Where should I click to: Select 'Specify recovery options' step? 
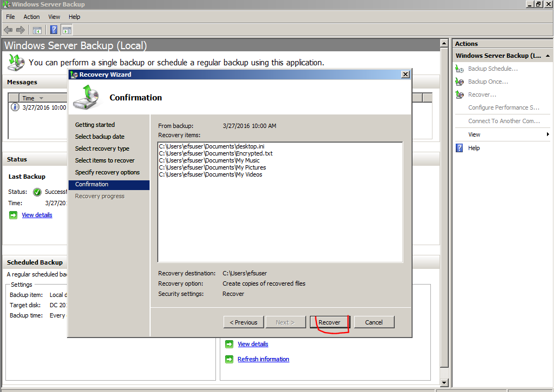point(107,172)
